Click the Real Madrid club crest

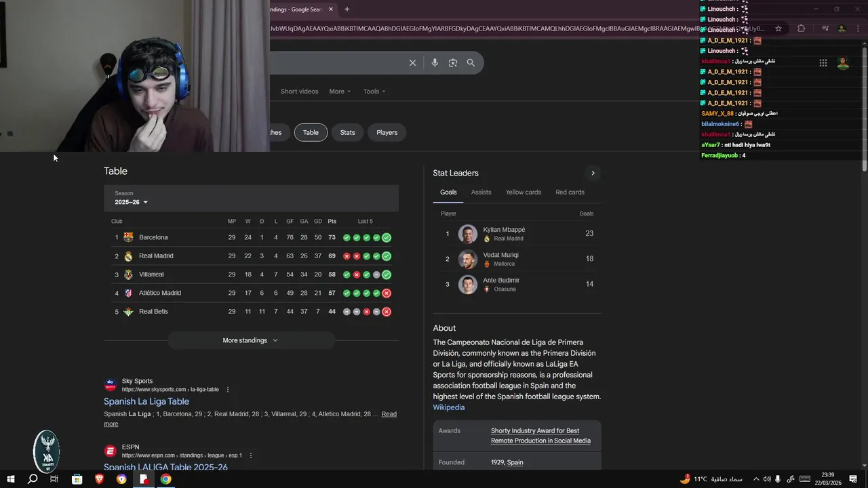point(128,256)
